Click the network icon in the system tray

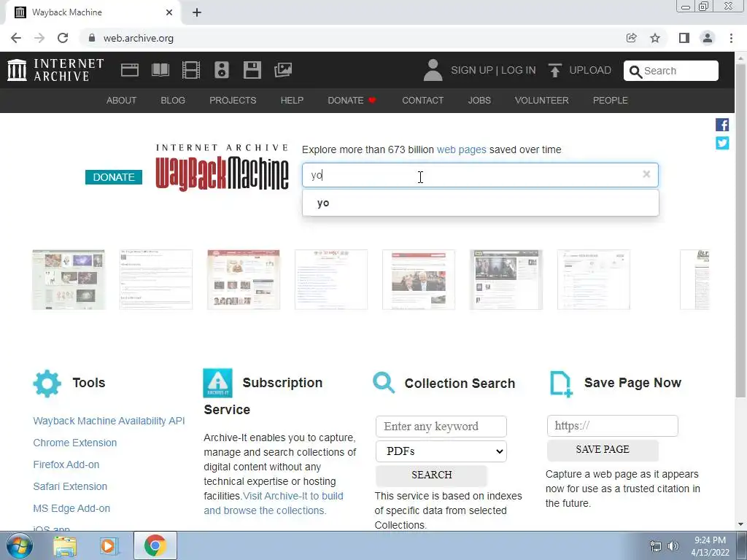(x=656, y=546)
